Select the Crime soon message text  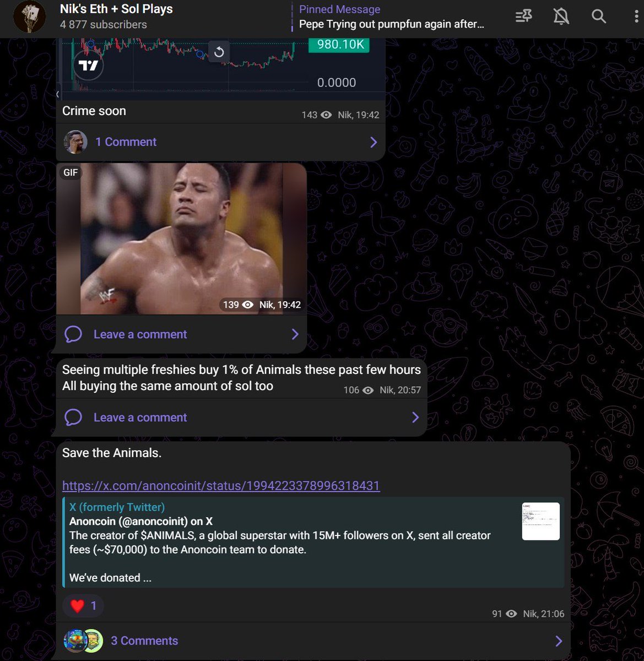94,111
